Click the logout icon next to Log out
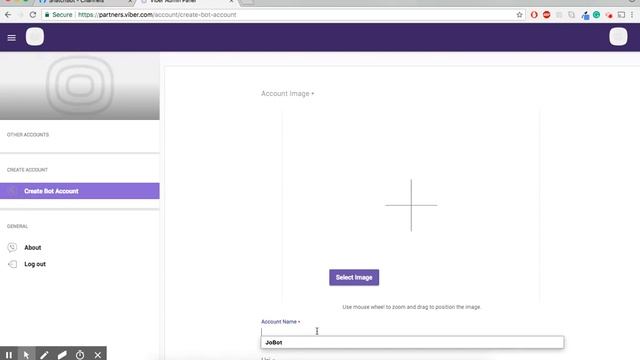 coord(12,264)
